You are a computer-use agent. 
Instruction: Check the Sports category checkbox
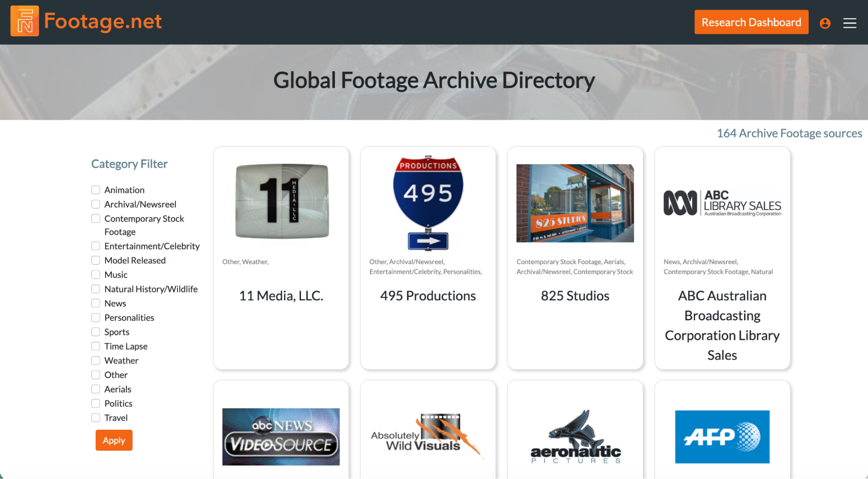click(96, 332)
